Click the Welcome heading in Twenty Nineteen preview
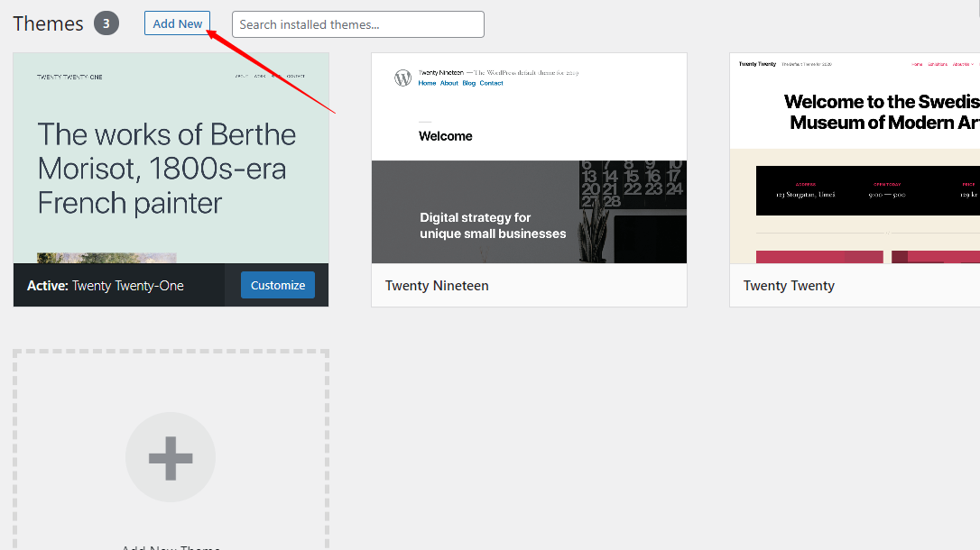The height and width of the screenshot is (550, 980). click(x=446, y=136)
